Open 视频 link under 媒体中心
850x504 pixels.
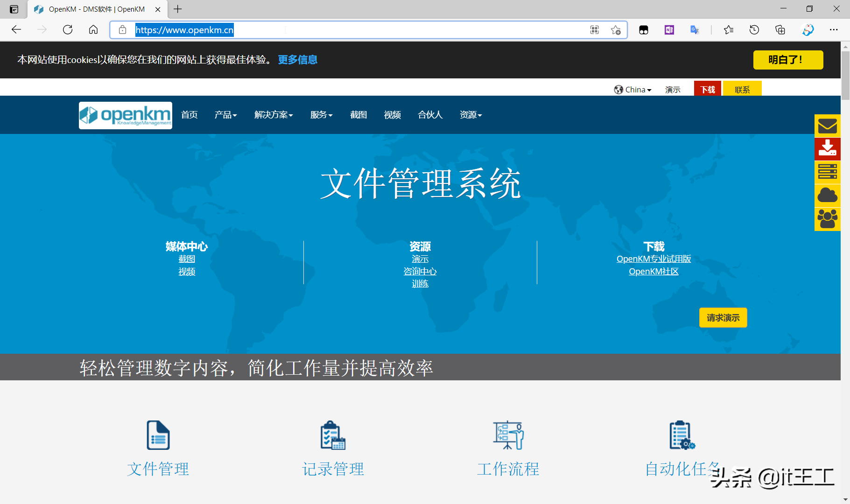pyautogui.click(x=187, y=272)
